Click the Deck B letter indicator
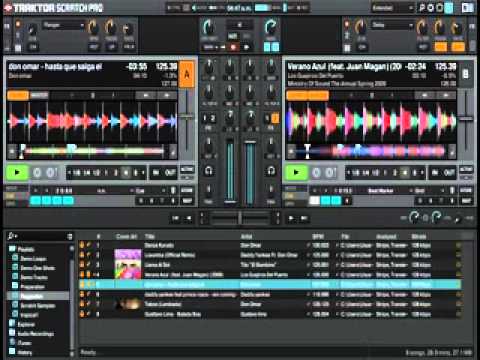 click(466, 74)
